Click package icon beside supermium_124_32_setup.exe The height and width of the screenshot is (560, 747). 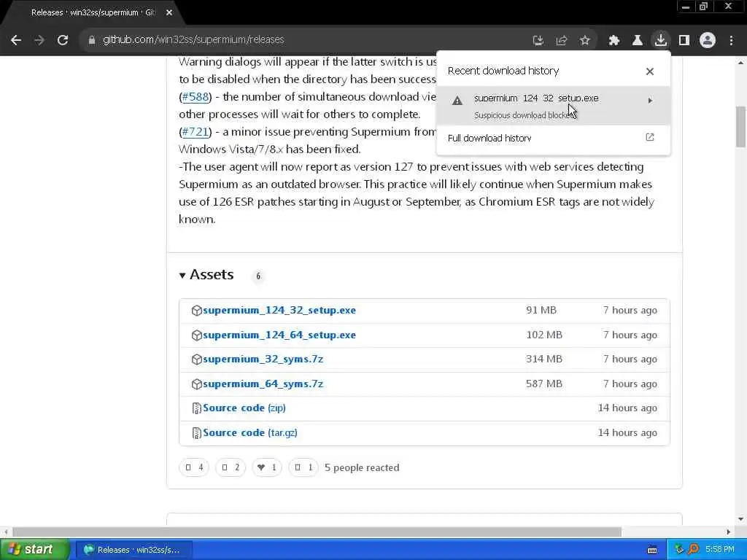click(x=196, y=311)
